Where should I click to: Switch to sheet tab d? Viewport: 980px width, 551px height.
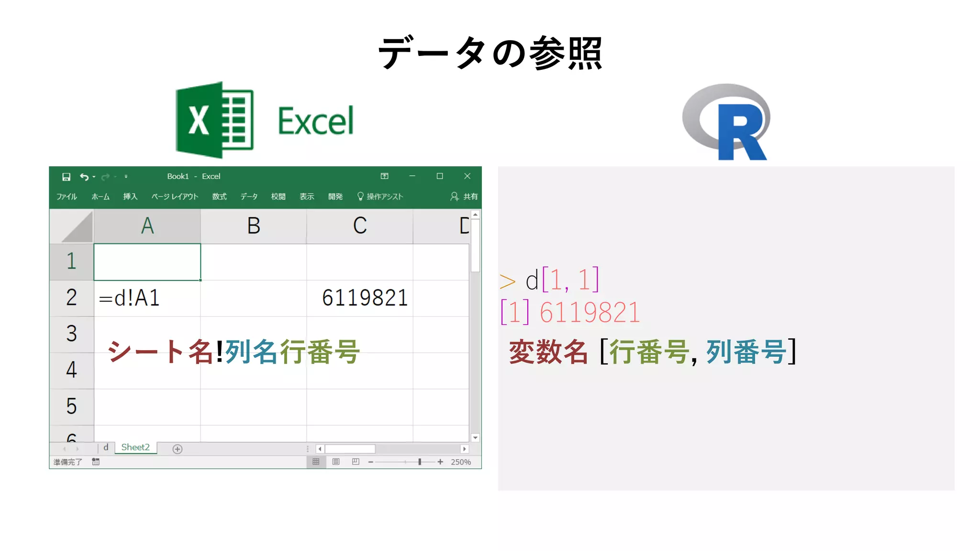tap(106, 448)
